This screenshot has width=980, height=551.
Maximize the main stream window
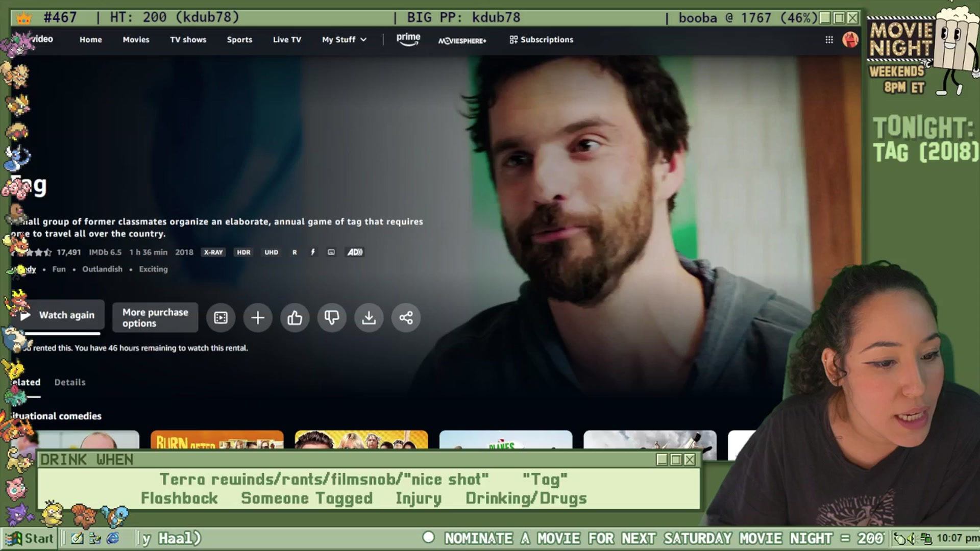click(839, 18)
